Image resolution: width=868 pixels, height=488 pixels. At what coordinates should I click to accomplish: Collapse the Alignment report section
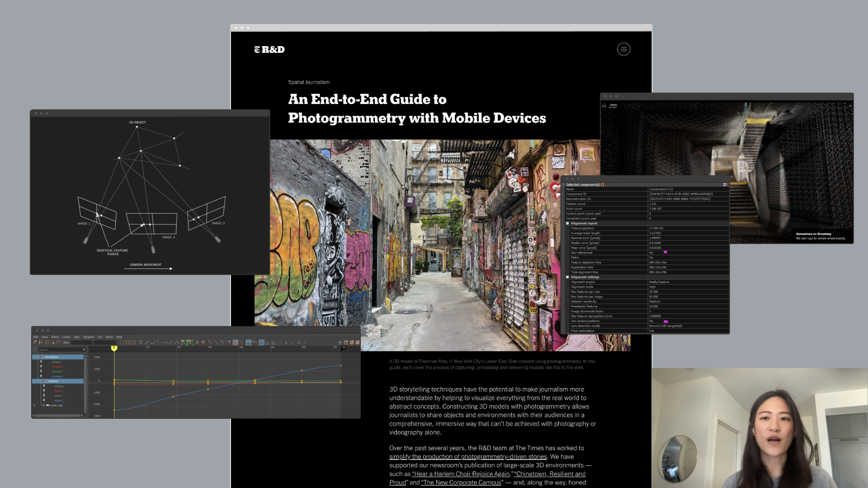point(567,223)
